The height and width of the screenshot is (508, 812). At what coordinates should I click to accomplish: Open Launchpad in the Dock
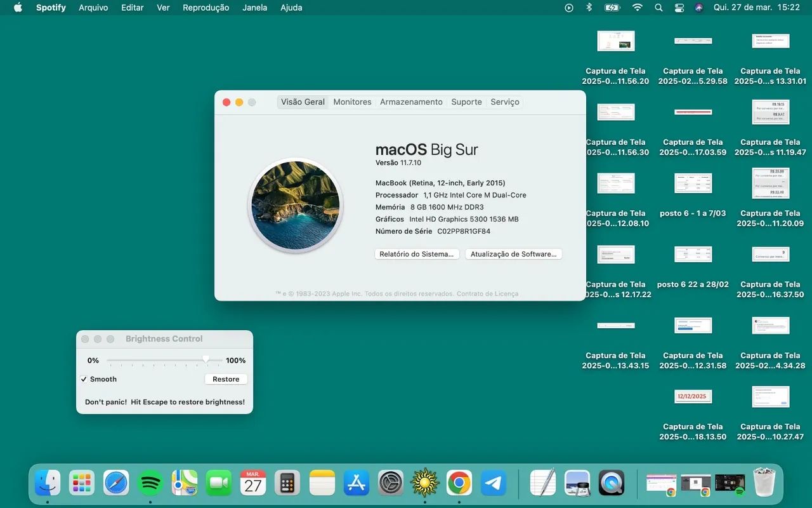click(82, 483)
